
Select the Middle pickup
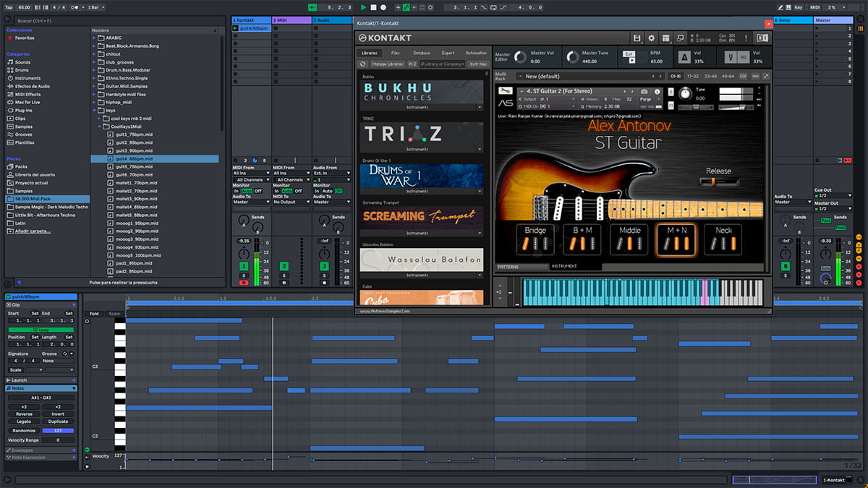click(x=630, y=239)
